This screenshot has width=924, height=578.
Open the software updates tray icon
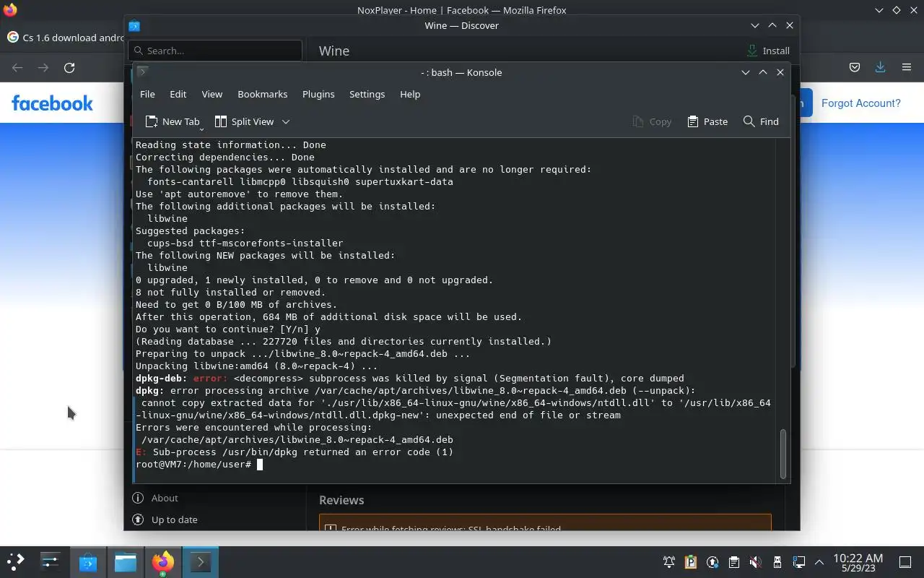712,562
